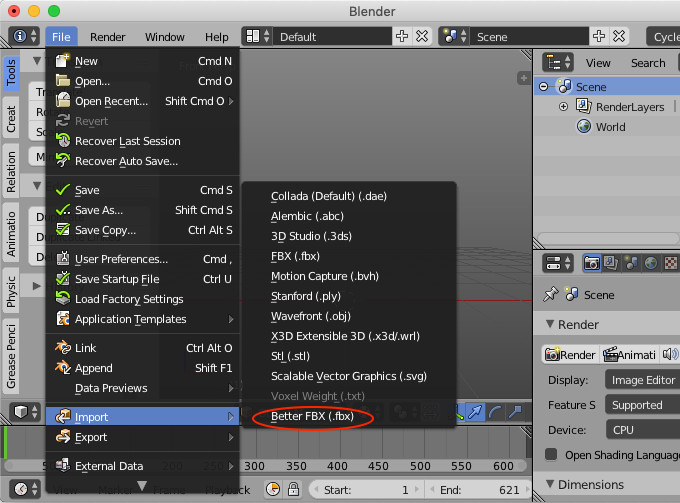This screenshot has height=503, width=680.
Task: Open the timeline editor type clock icon
Action: pyautogui.click(x=25, y=489)
